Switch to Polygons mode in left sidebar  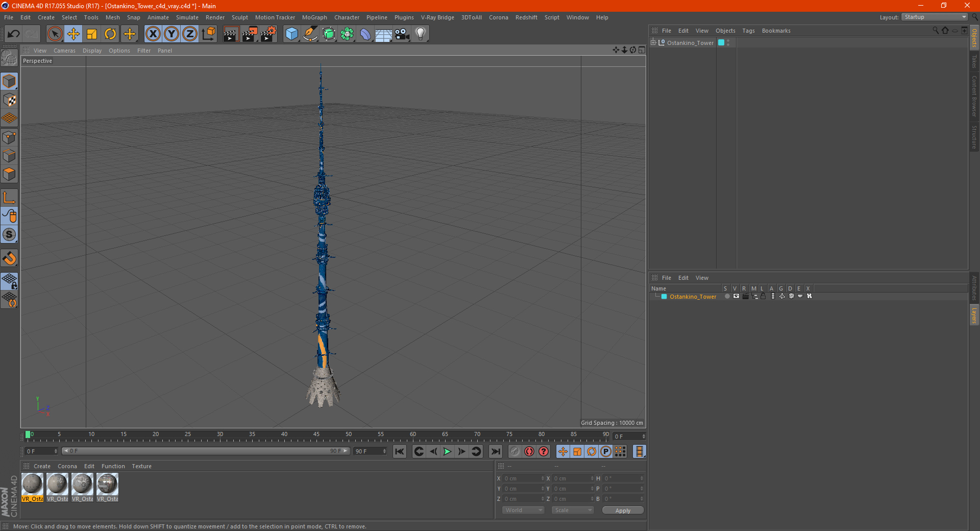pyautogui.click(x=10, y=174)
